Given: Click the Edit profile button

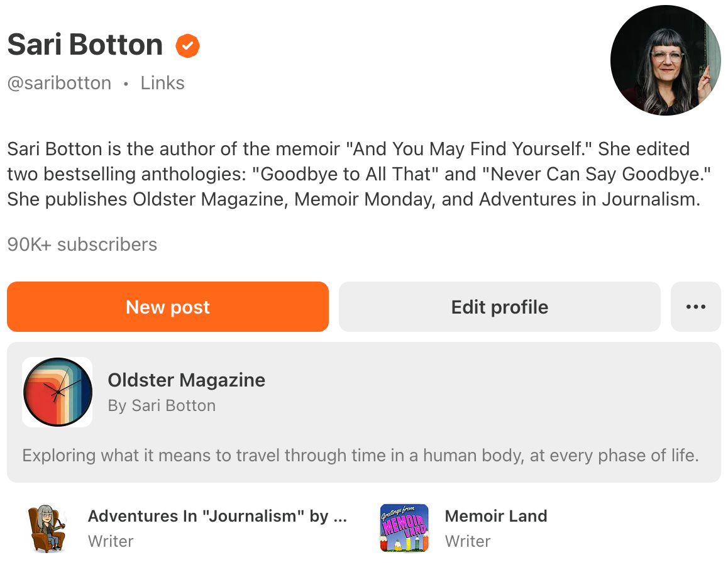Looking at the screenshot, I should click(x=499, y=307).
